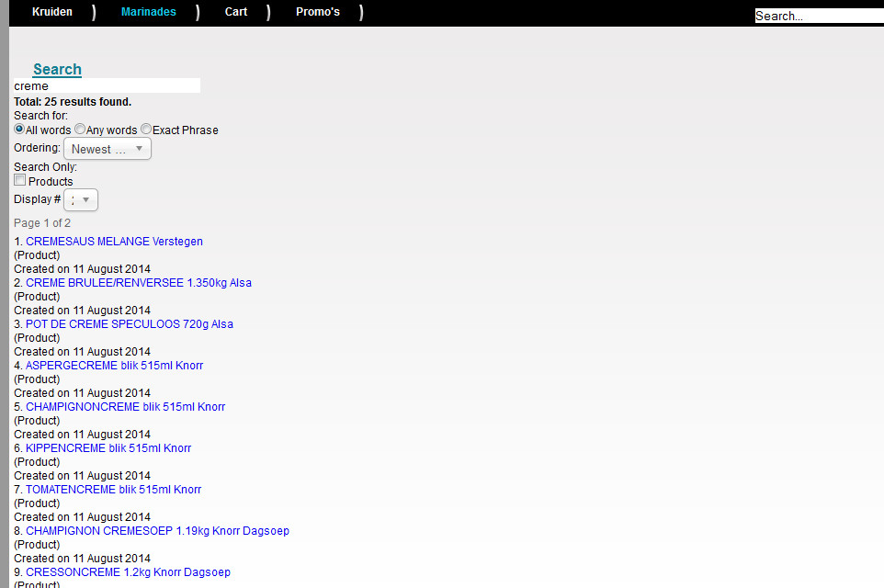Go to the Cart page

[x=235, y=12]
